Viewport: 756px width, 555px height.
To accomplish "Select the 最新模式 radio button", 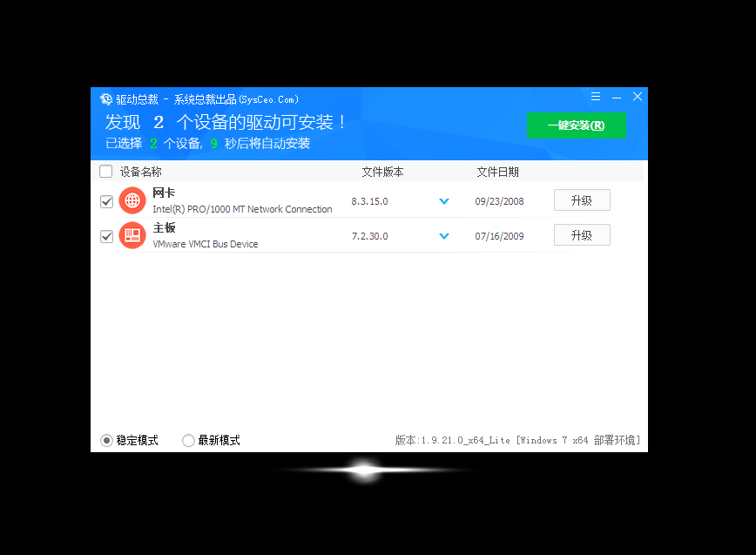I will (188, 441).
